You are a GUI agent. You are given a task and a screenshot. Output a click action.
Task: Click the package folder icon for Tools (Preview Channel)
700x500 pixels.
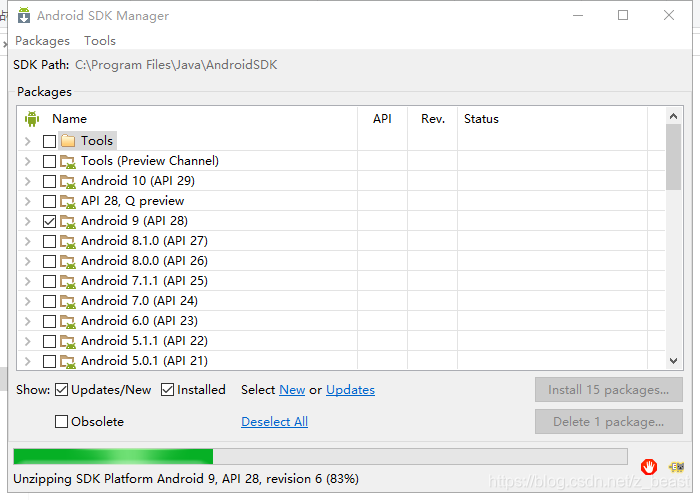click(68, 162)
